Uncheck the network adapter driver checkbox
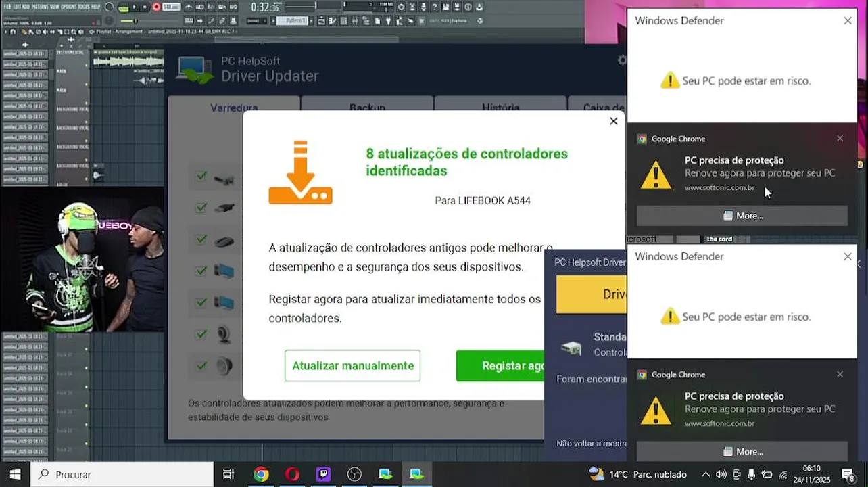Image resolution: width=868 pixels, height=487 pixels. [x=201, y=176]
